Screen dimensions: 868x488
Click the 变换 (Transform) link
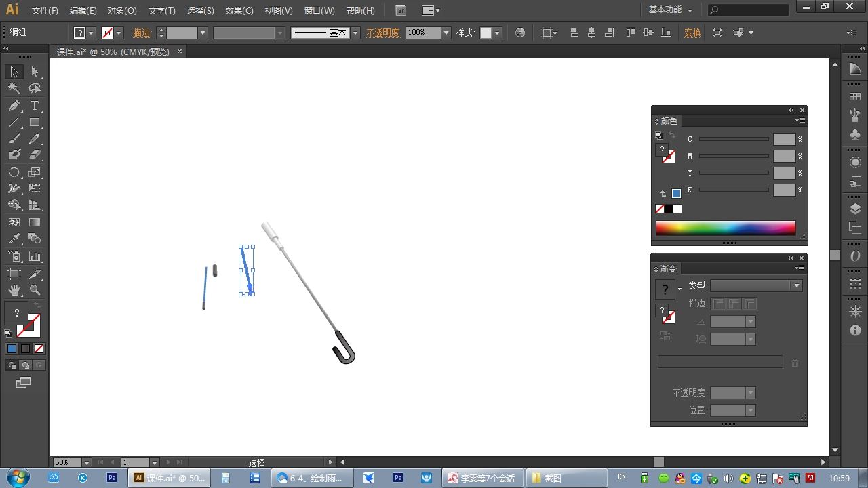[692, 33]
